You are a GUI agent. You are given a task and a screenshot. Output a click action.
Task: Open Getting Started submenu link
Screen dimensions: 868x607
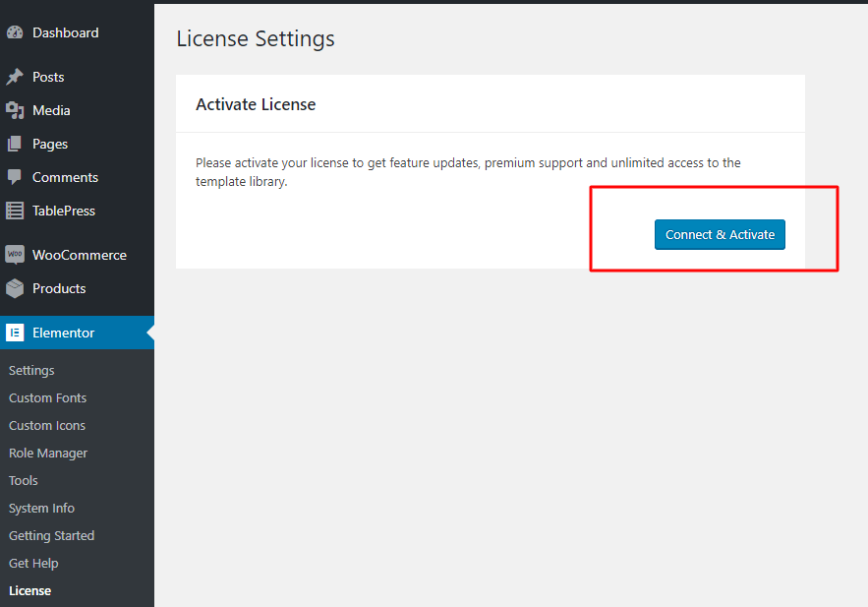point(51,536)
